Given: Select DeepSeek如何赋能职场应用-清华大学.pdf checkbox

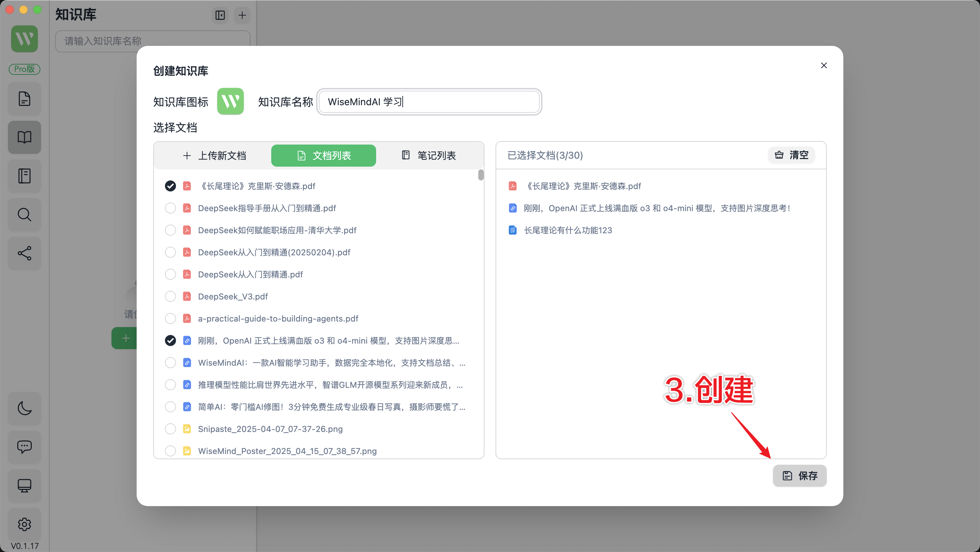Looking at the screenshot, I should (170, 230).
